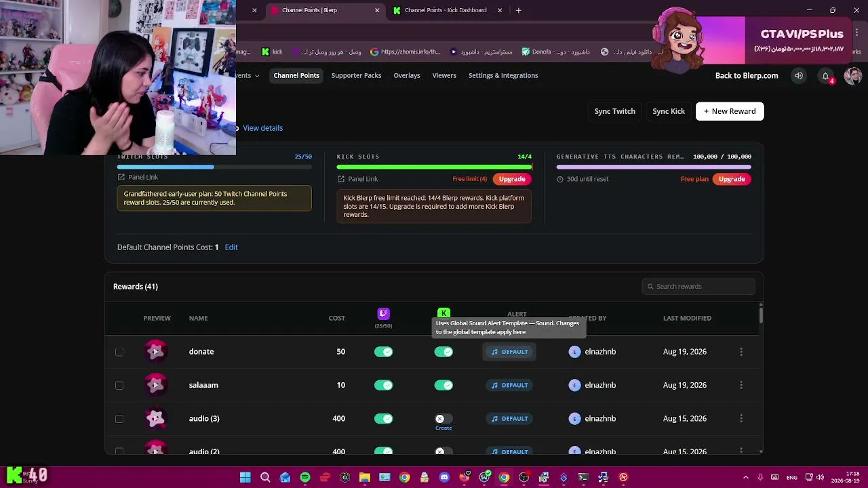Select the salaaam row checkbox
This screenshot has height=488, width=868.
pyautogui.click(x=119, y=385)
